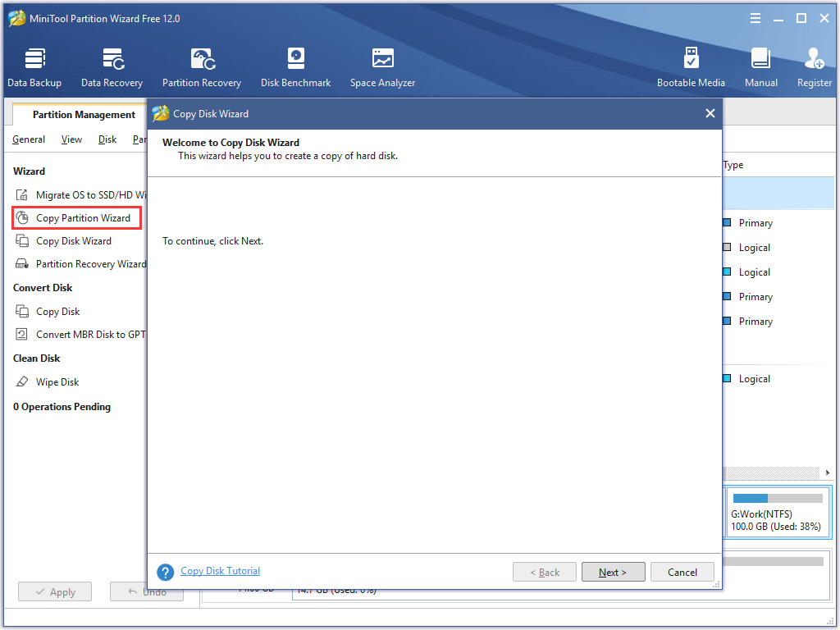The height and width of the screenshot is (630, 840).
Task: Open the Disk menu
Action: pyautogui.click(x=107, y=139)
